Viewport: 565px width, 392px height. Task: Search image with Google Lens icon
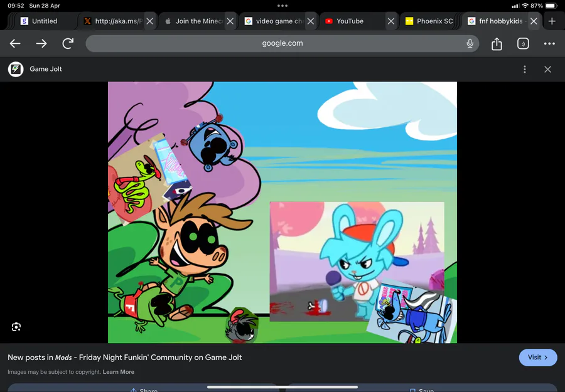click(16, 327)
